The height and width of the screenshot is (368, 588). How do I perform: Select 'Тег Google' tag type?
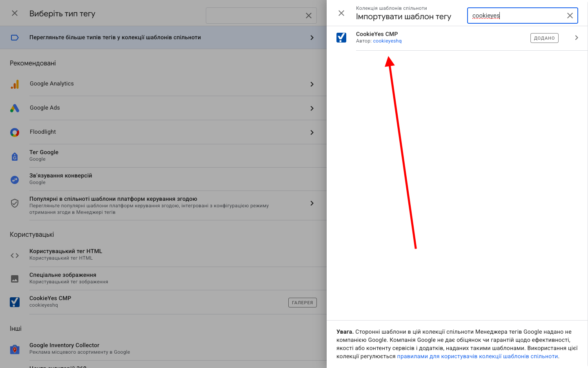163,156
